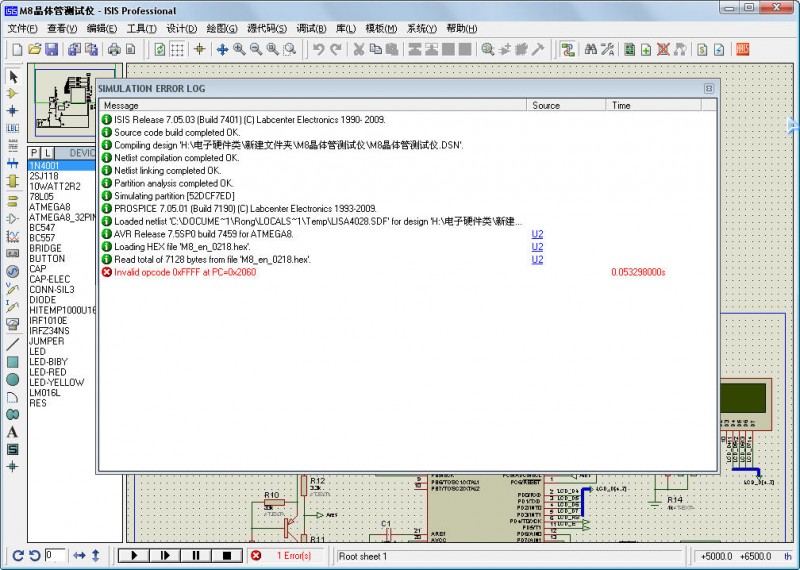Select the Selection arrow tool
Screen dimensions: 800x570
click(x=13, y=77)
